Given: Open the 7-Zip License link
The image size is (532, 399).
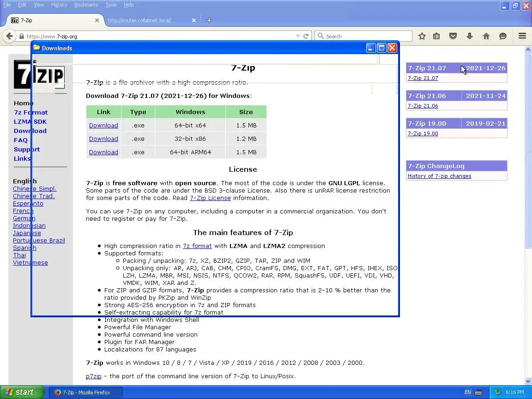Looking at the screenshot, I should tap(210, 198).
